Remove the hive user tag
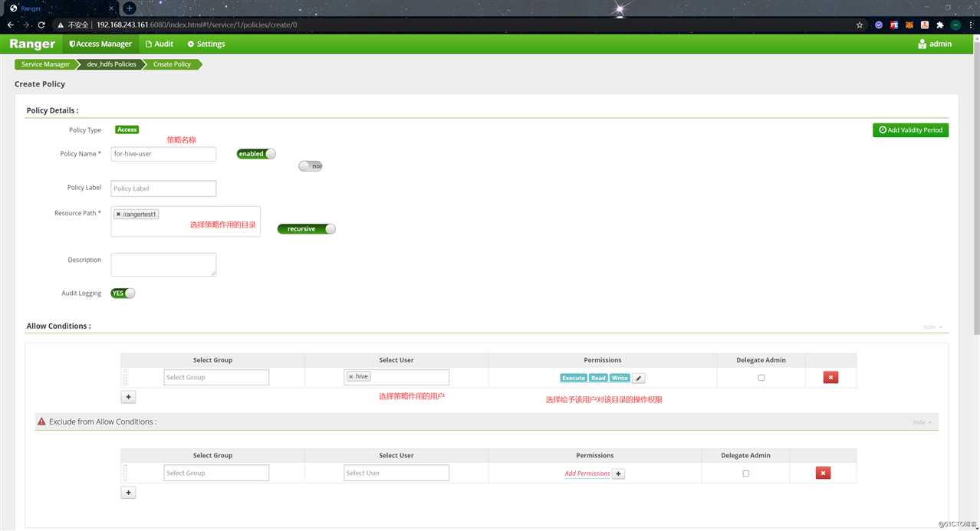This screenshot has height=531, width=980. point(351,377)
